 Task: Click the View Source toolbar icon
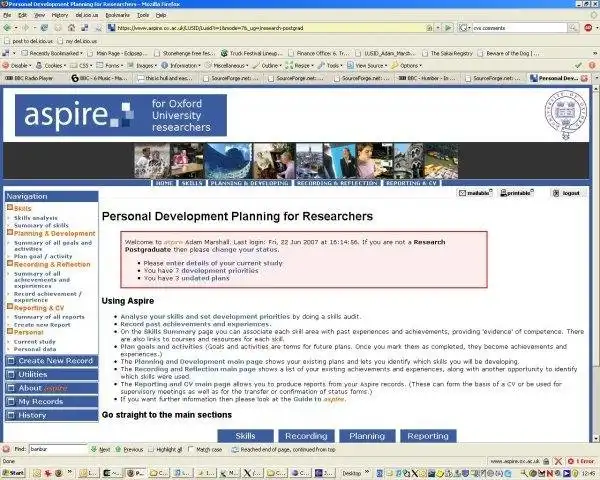click(350, 65)
